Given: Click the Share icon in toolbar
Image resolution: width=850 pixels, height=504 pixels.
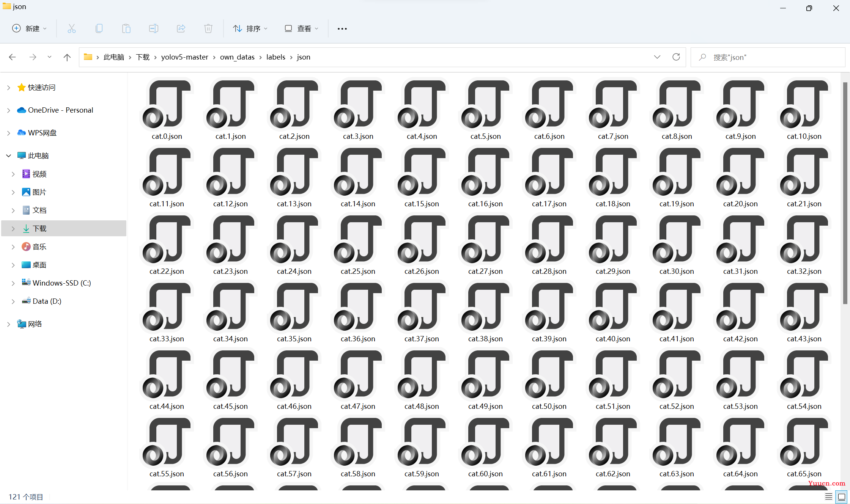Looking at the screenshot, I should [181, 28].
